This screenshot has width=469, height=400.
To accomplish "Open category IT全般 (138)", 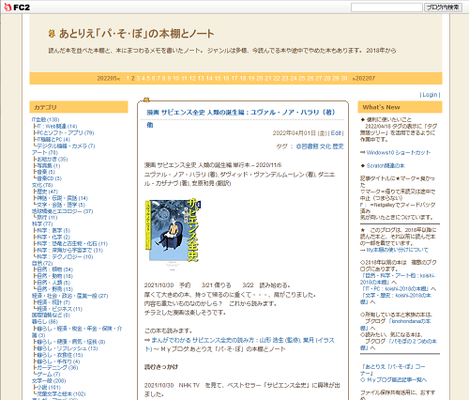I will coord(45,120).
